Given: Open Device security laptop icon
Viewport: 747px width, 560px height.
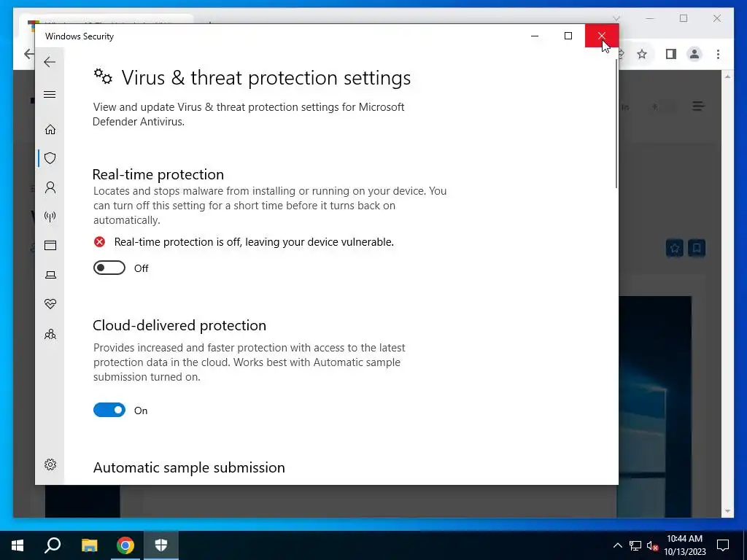Looking at the screenshot, I should (50, 275).
